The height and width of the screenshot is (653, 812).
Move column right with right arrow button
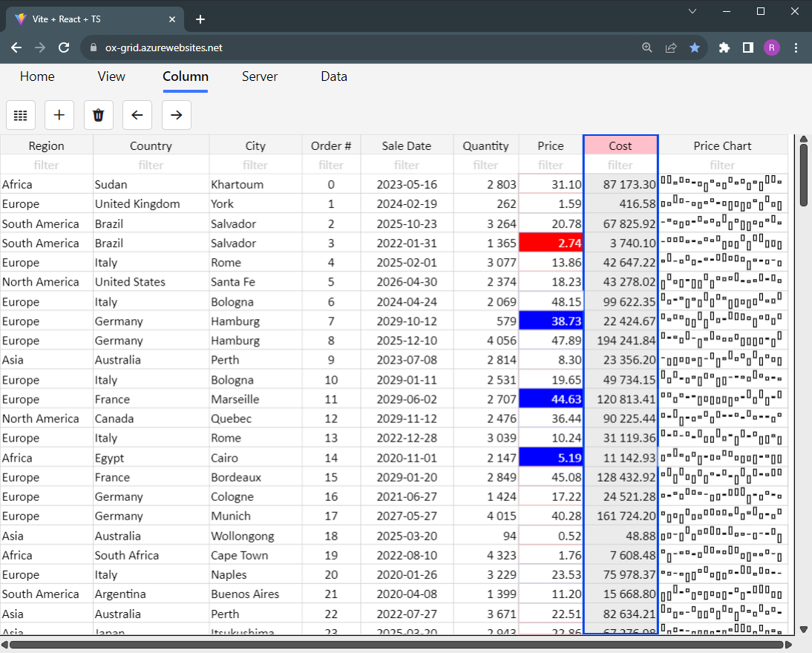click(176, 115)
